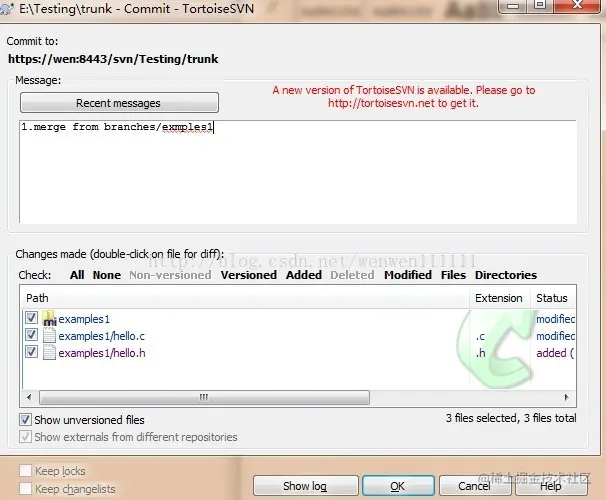The image size is (606, 500).
Task: Click in the commit message text box
Action: [298, 172]
